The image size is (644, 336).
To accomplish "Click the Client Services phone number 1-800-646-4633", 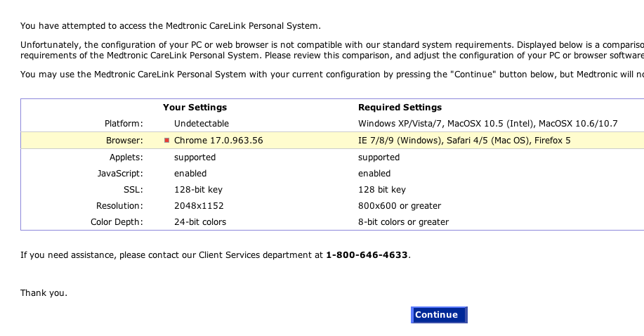I will pyautogui.click(x=367, y=255).
